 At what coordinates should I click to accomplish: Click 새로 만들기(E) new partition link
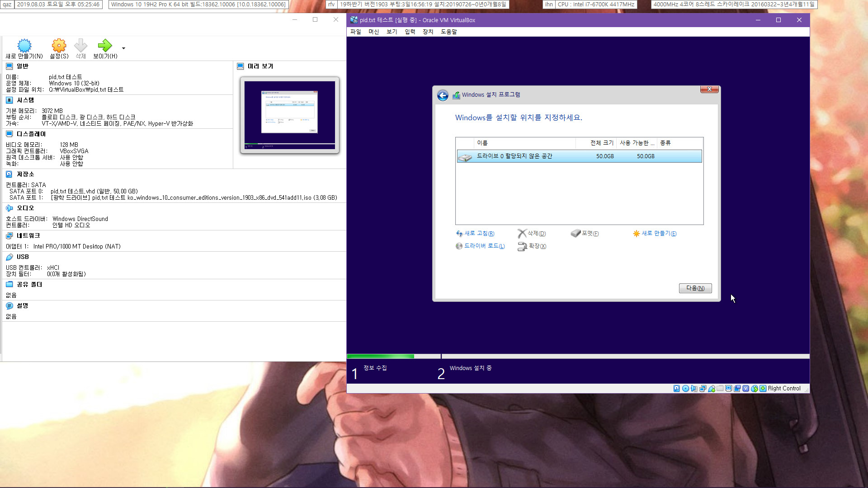(655, 234)
